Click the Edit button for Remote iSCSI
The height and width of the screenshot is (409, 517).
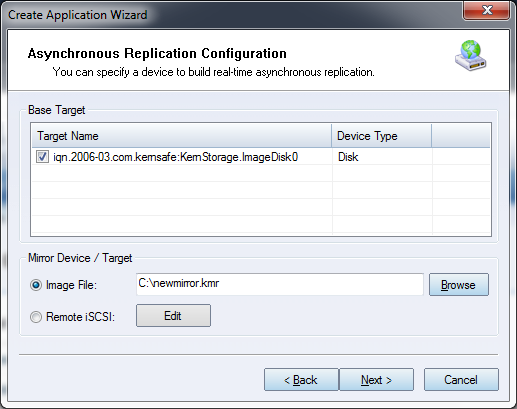tap(173, 315)
